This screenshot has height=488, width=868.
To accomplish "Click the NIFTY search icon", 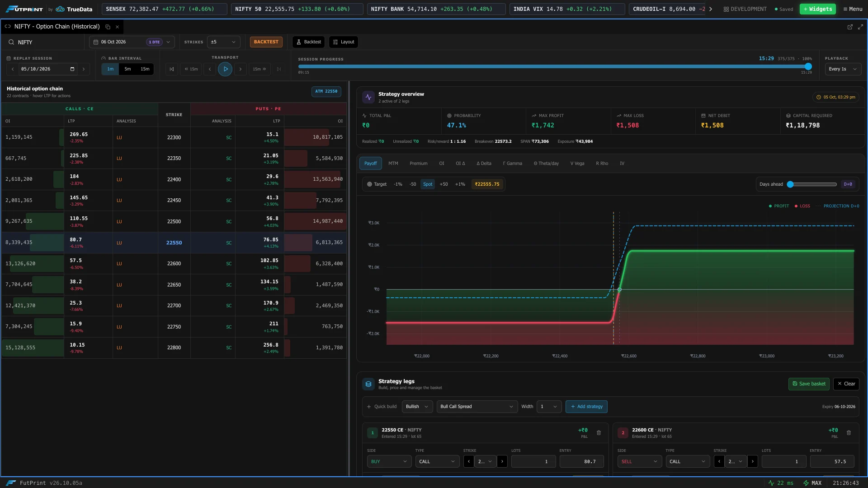I will [11, 42].
